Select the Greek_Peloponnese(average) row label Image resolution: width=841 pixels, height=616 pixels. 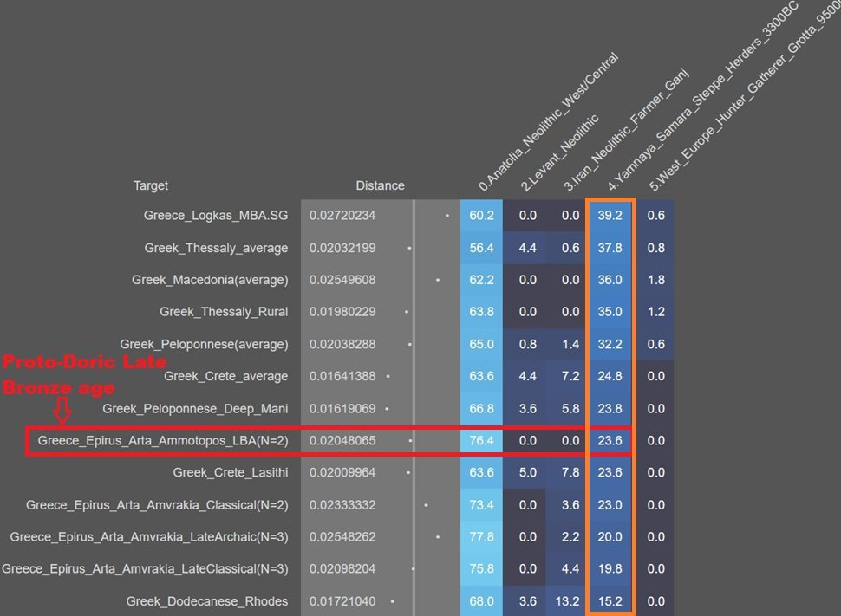[x=204, y=344]
